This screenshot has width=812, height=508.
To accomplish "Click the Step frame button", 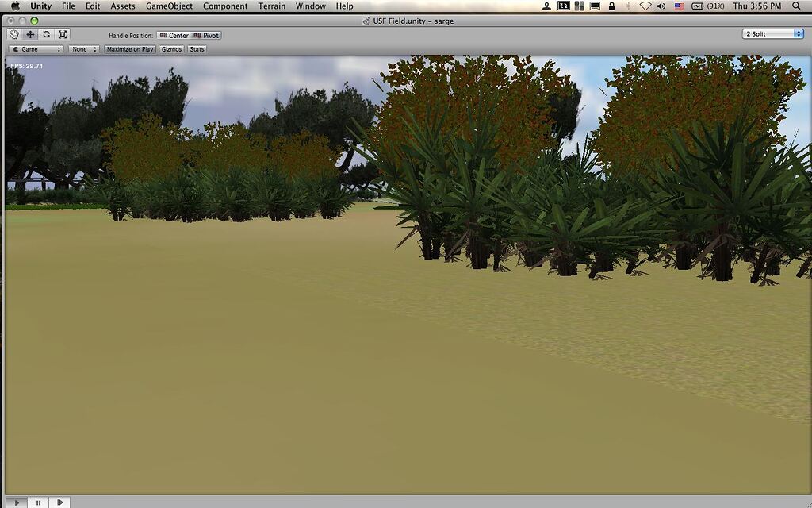I will [60, 502].
